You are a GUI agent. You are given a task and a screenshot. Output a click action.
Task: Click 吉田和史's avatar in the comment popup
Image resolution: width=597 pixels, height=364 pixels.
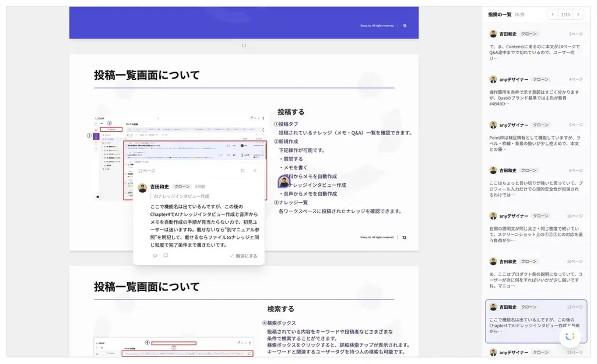click(x=143, y=188)
